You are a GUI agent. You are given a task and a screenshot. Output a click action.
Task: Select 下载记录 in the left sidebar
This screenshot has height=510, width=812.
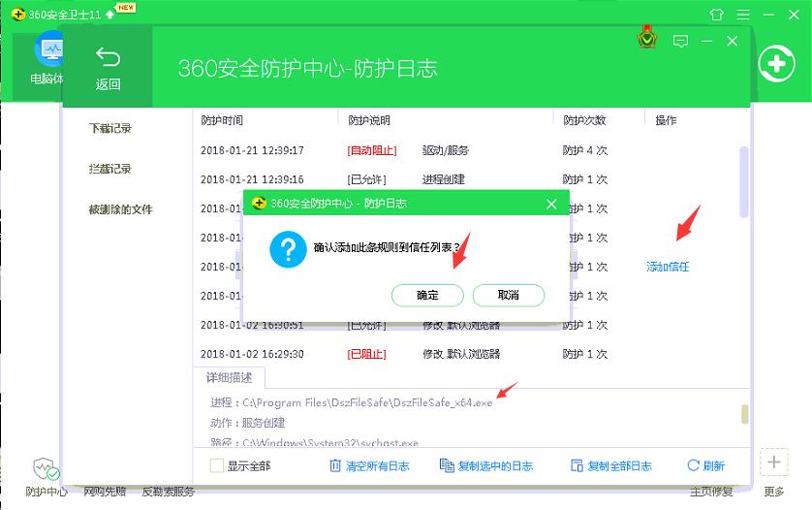pos(109,128)
